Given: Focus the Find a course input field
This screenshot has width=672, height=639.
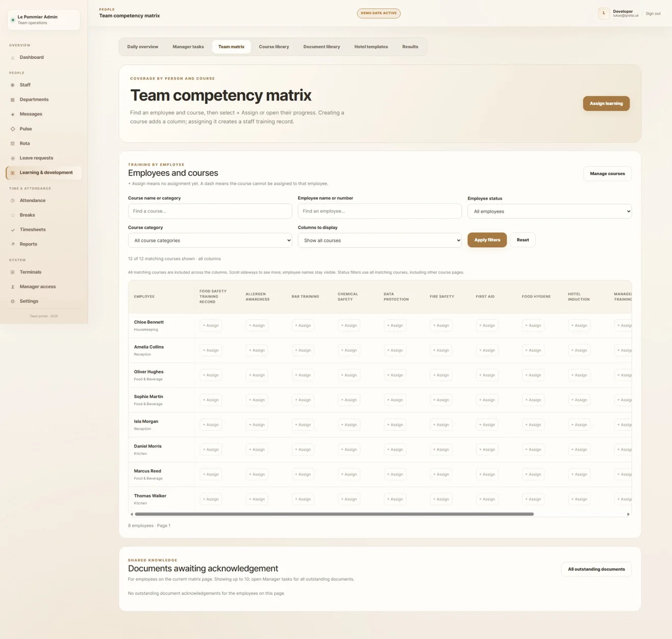Looking at the screenshot, I should (x=210, y=211).
